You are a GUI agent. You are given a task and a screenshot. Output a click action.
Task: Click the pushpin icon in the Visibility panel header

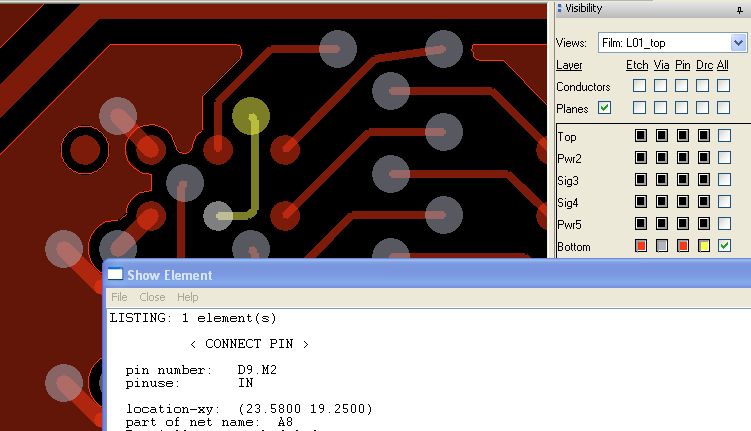tap(740, 10)
